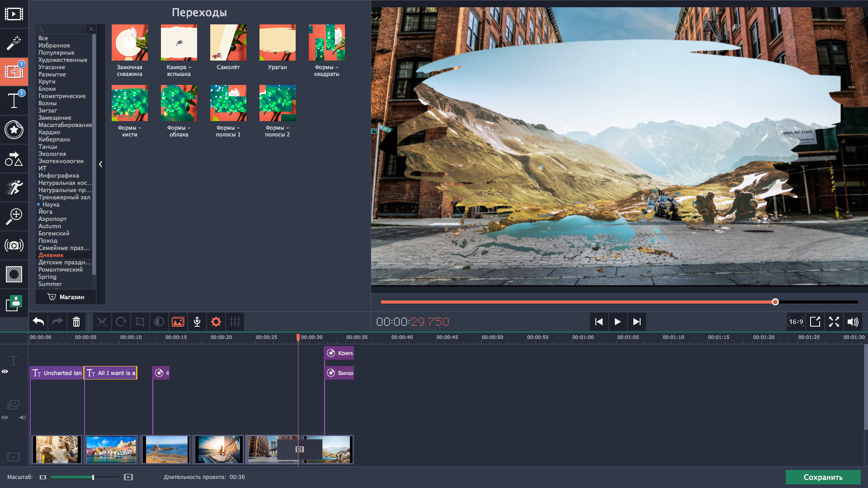Screen dimensions: 868x488
Task: Open the crop tool
Action: [140, 322]
